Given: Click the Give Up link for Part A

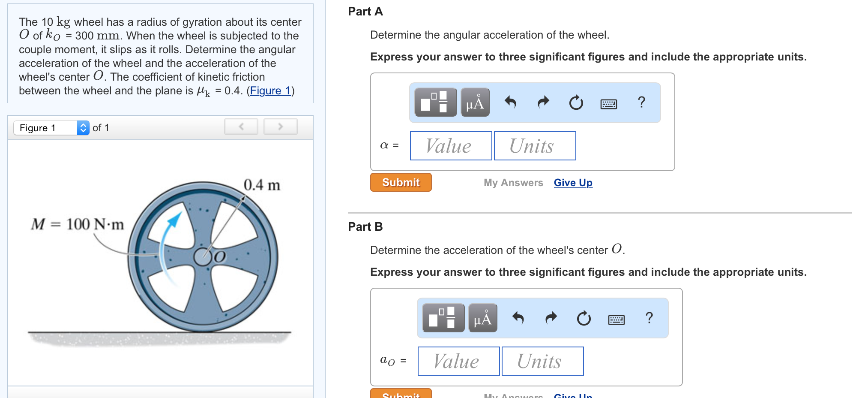Looking at the screenshot, I should [573, 183].
